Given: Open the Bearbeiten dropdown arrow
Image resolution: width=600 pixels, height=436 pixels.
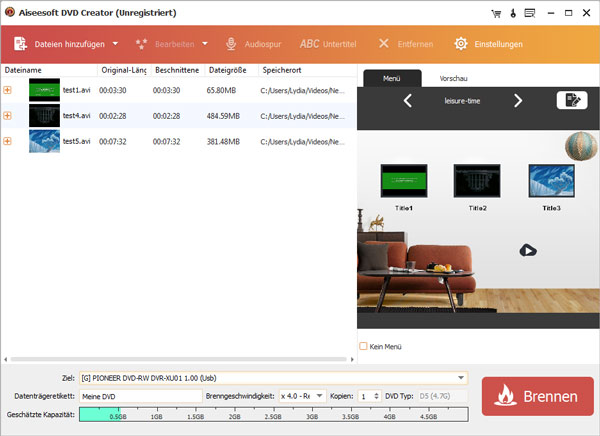Looking at the screenshot, I should click(205, 44).
